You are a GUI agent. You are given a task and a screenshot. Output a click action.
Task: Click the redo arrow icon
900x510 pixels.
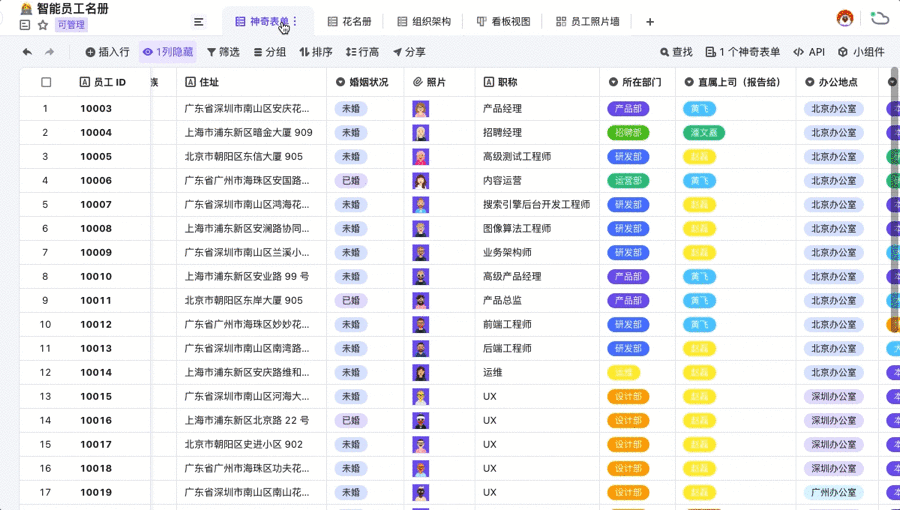(x=49, y=52)
